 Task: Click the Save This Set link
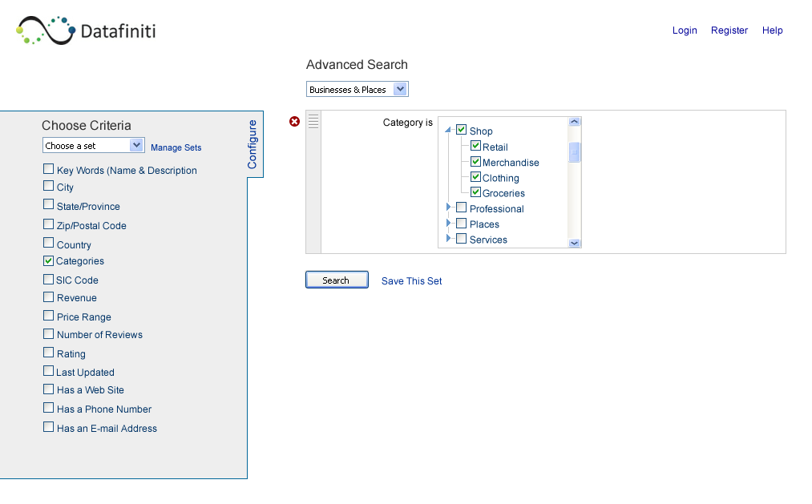tap(412, 281)
